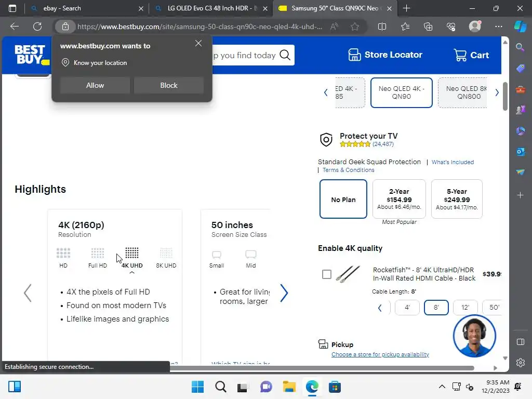Screen dimensions: 532x399
Task: Select the Samsung 50" Class QN90C tab
Action: click(x=335, y=8)
